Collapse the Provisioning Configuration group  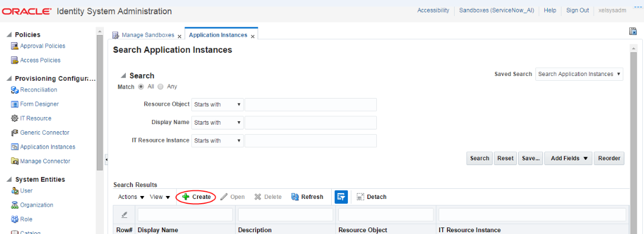click(9, 78)
